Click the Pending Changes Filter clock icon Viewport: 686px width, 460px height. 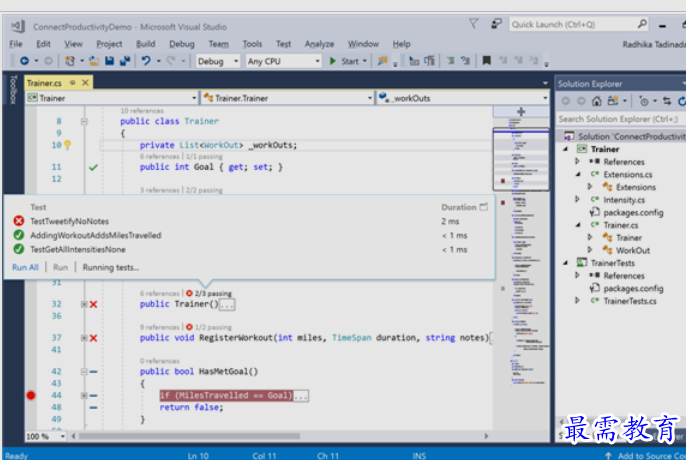tap(644, 101)
